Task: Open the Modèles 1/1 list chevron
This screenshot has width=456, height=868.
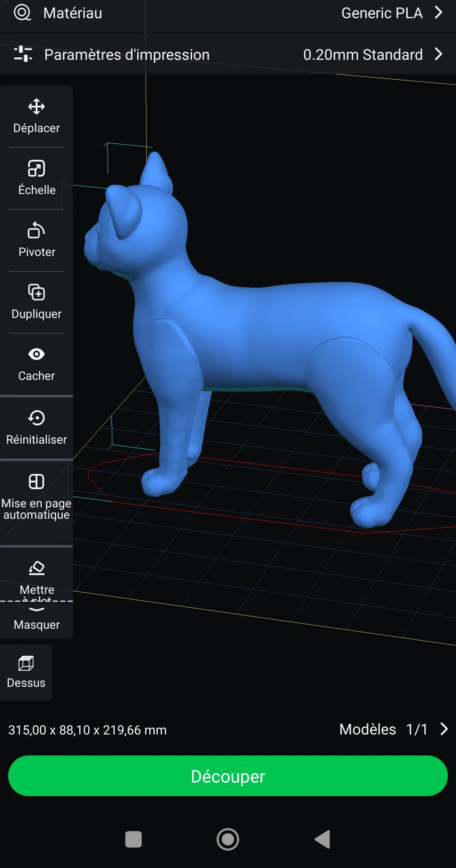Action: click(x=444, y=729)
